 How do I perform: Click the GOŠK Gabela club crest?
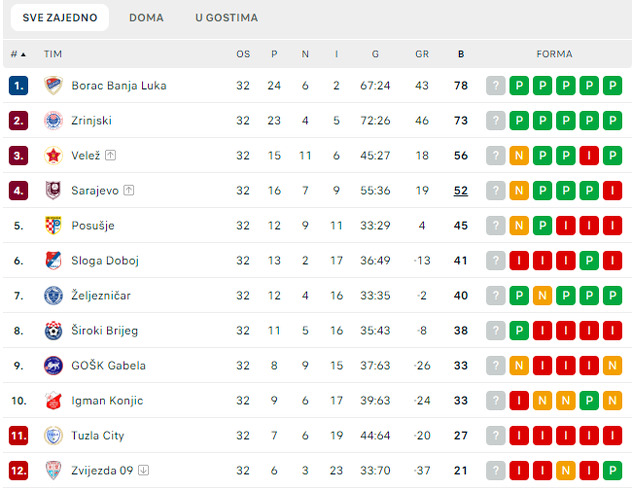click(x=53, y=365)
